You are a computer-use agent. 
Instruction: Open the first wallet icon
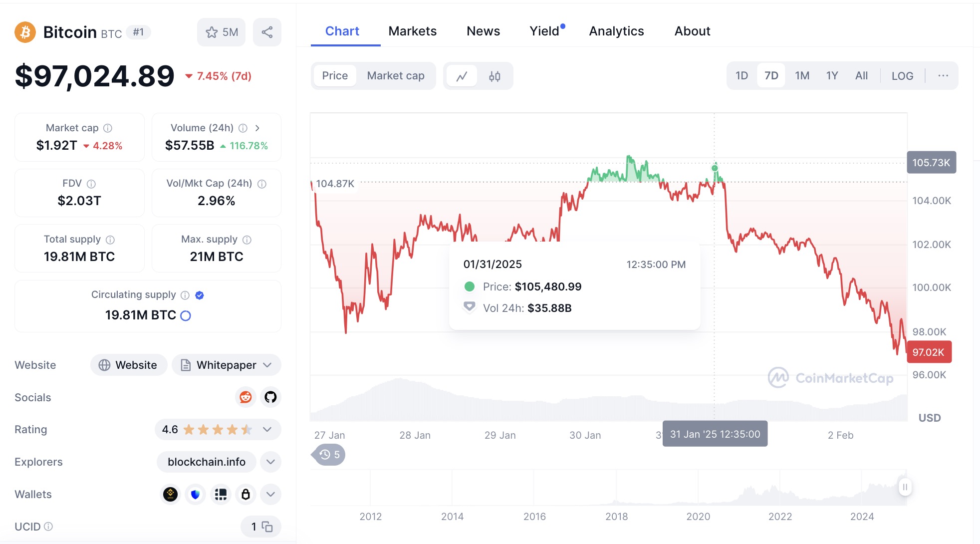click(171, 494)
